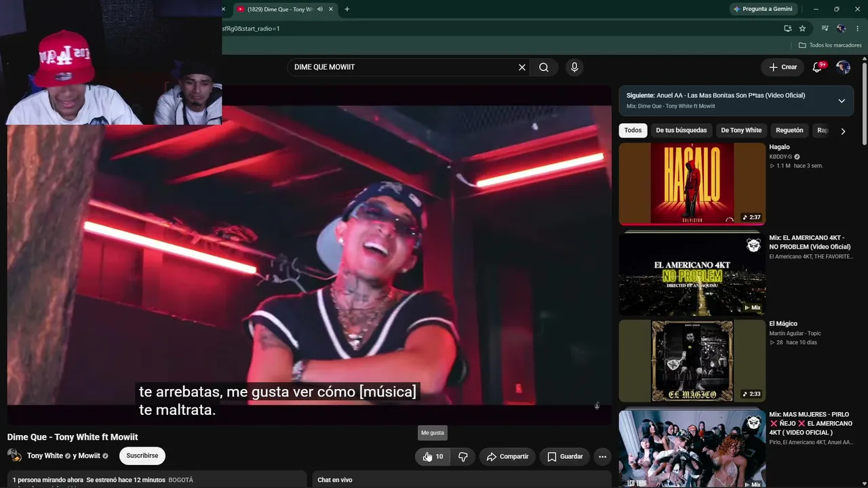
Task: Filter suggestions by De Tony White
Action: (x=741, y=130)
